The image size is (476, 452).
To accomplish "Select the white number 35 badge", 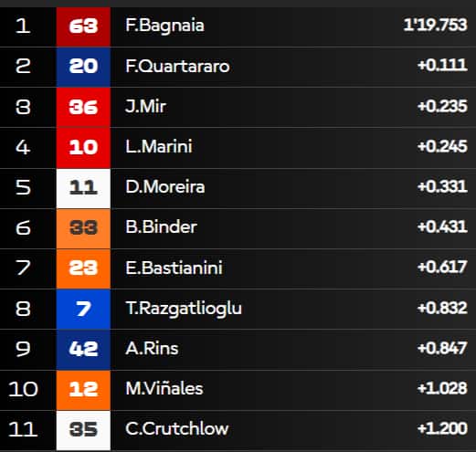I will point(83,430).
